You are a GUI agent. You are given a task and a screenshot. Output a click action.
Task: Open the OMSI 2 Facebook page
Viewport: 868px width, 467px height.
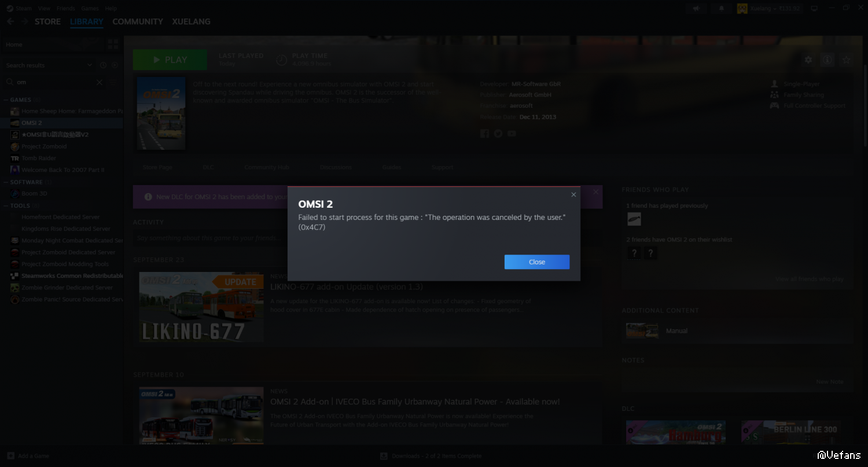(x=484, y=134)
